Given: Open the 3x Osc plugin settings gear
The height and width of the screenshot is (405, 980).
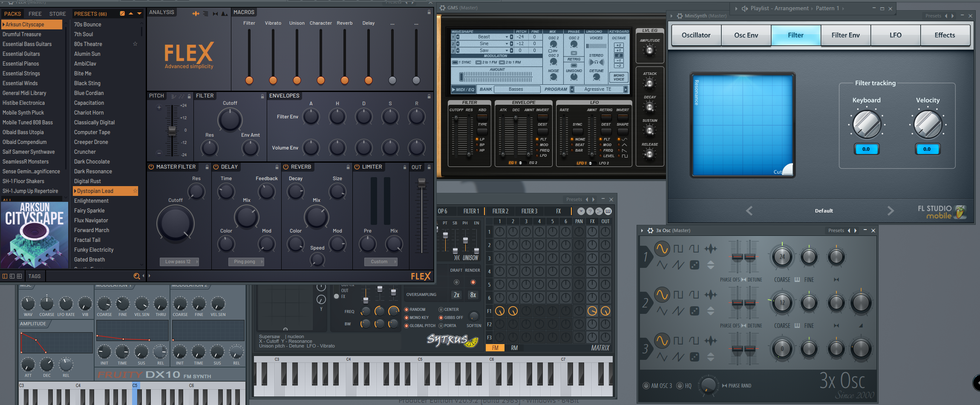Looking at the screenshot, I should tap(650, 230).
